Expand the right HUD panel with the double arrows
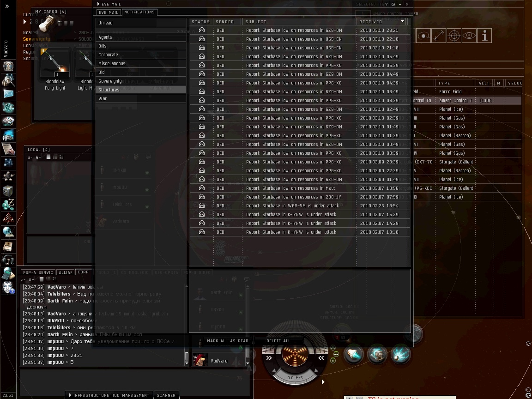Viewport: 532px width, 399px height. coord(321,358)
